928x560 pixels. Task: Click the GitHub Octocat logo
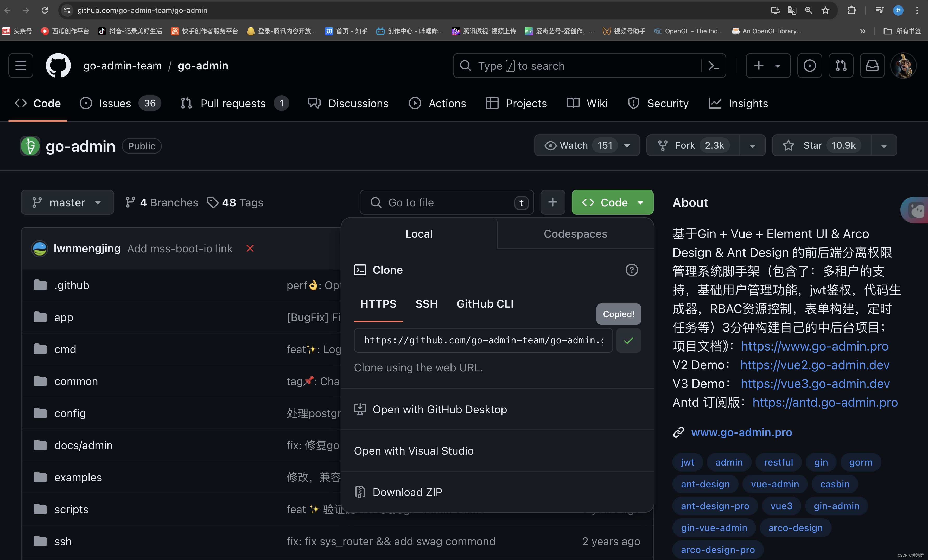pos(58,66)
